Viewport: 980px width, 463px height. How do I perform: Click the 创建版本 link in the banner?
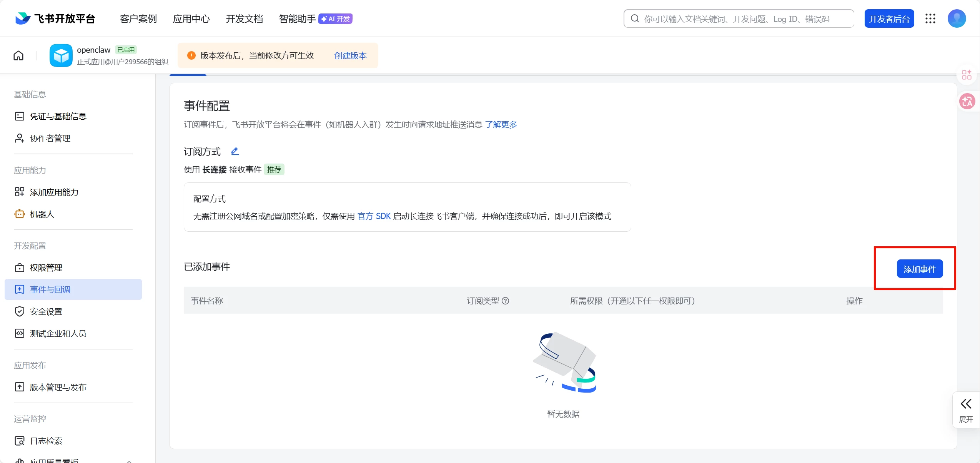point(350,55)
